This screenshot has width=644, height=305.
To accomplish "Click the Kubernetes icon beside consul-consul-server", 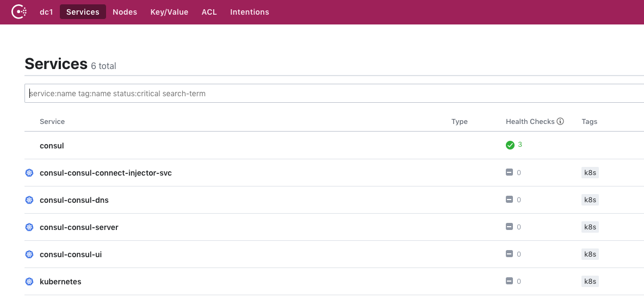I will tap(29, 227).
